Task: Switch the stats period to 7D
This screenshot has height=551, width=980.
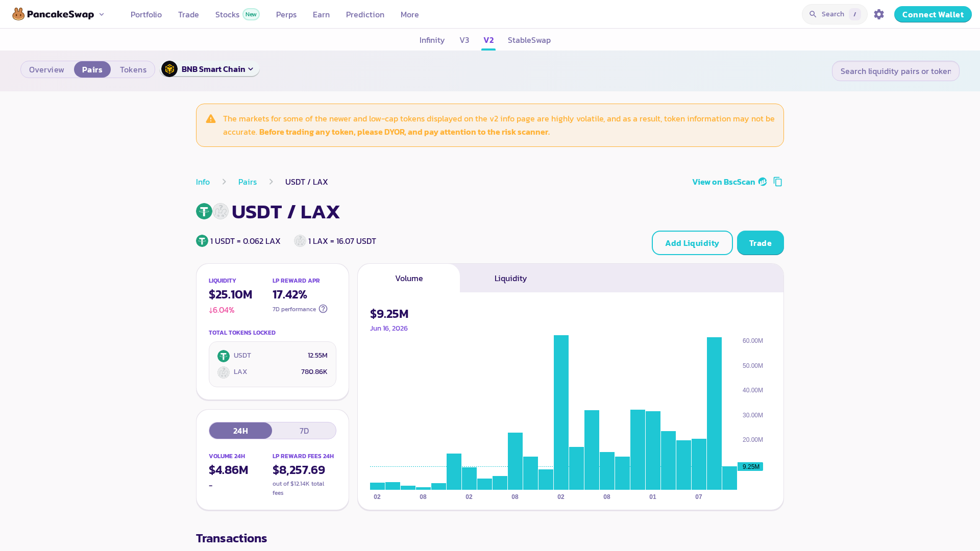Action: [304, 431]
